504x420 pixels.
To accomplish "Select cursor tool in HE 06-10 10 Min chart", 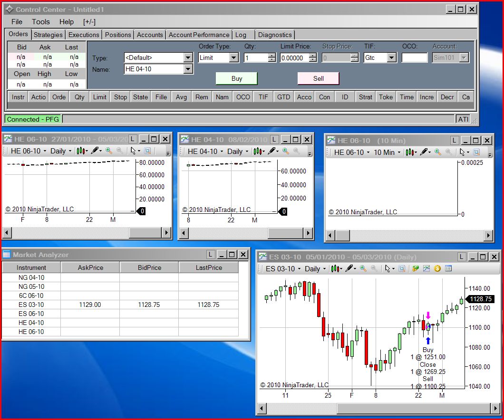I will 464,152.
